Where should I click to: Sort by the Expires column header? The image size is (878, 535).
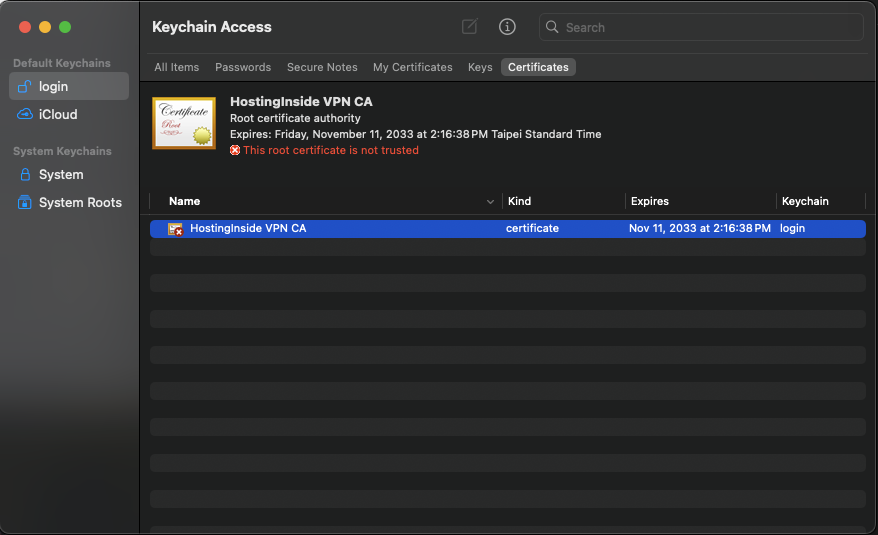pos(650,201)
